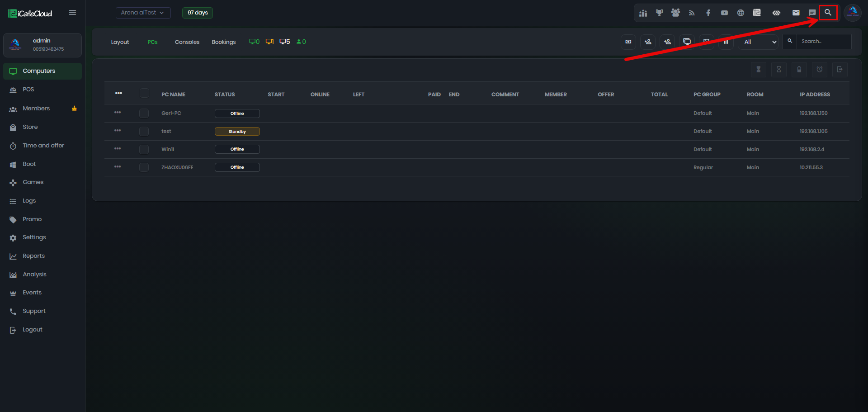Open the Arena aiTest dropdown

pos(143,13)
